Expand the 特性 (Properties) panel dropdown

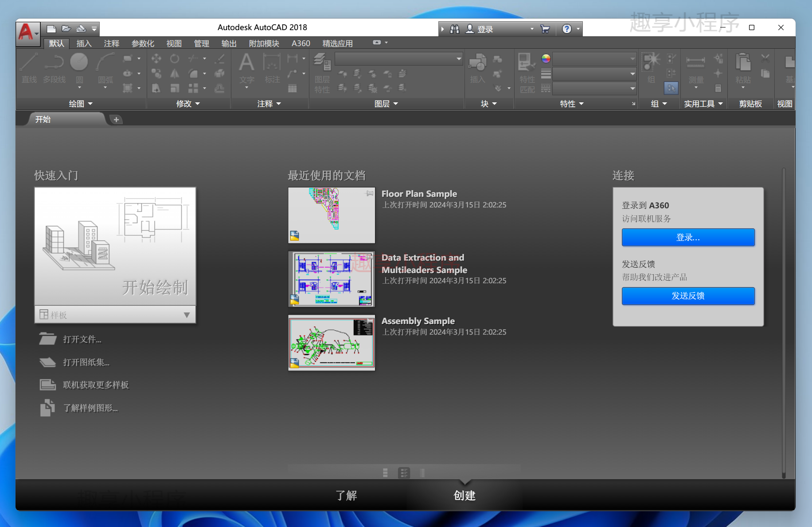tap(572, 104)
